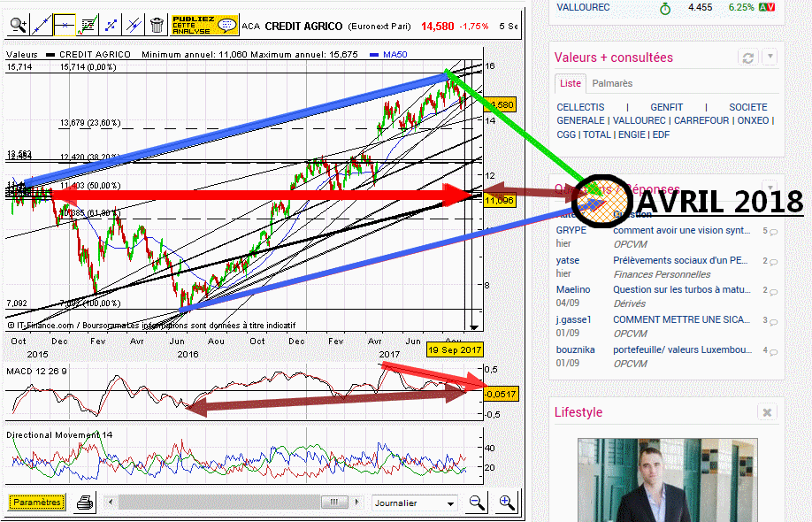Switch to the Liste tab
The image size is (812, 522).
(x=571, y=83)
